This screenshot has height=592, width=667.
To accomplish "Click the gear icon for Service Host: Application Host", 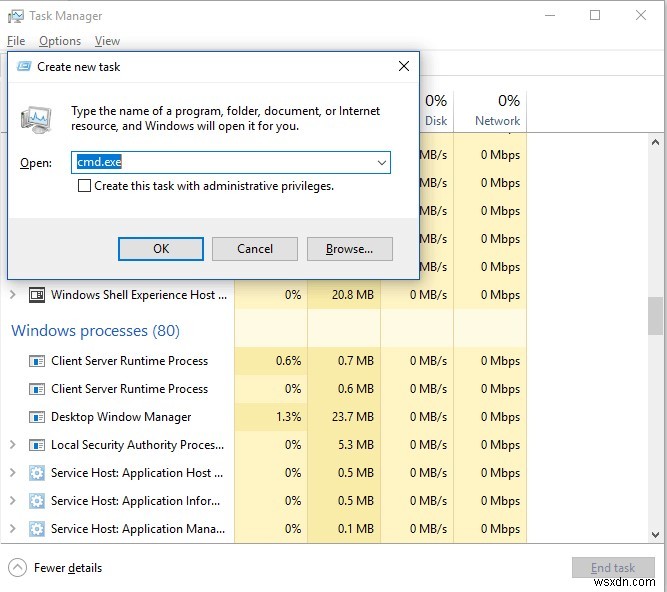I will coord(37,473).
